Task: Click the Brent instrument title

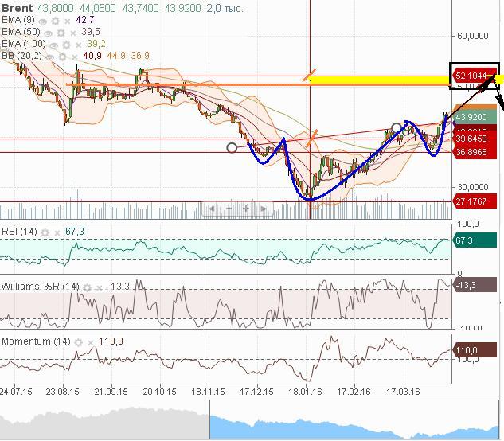Action: pyautogui.click(x=17, y=8)
